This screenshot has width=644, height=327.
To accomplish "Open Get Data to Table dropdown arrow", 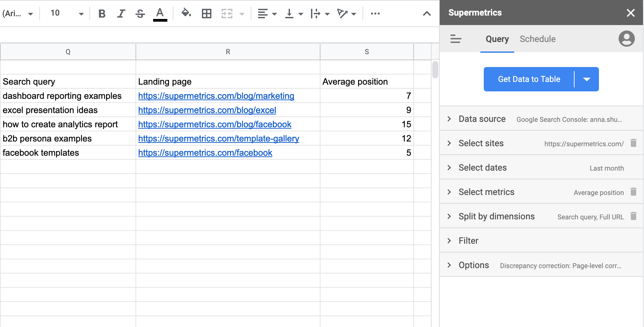I will coord(587,79).
